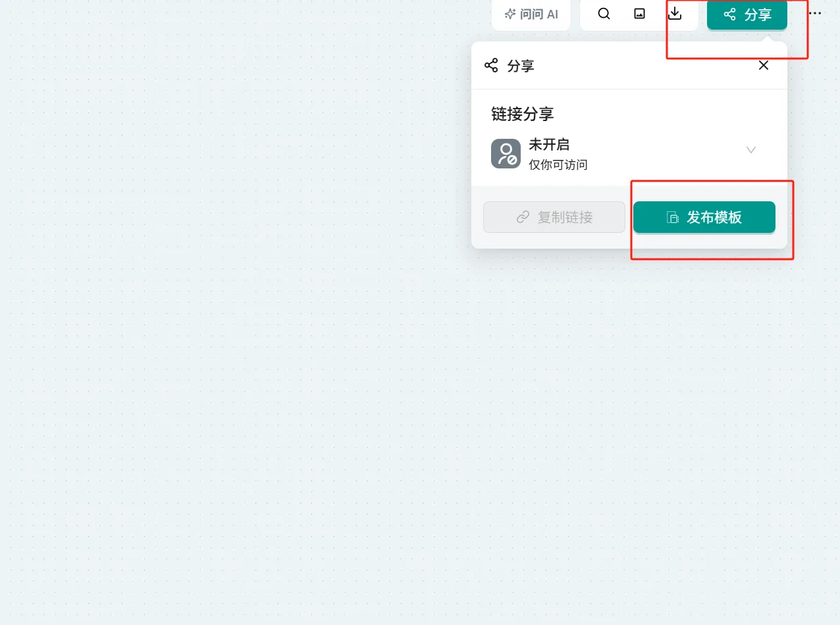Close the 分享 popup panel

(x=764, y=65)
